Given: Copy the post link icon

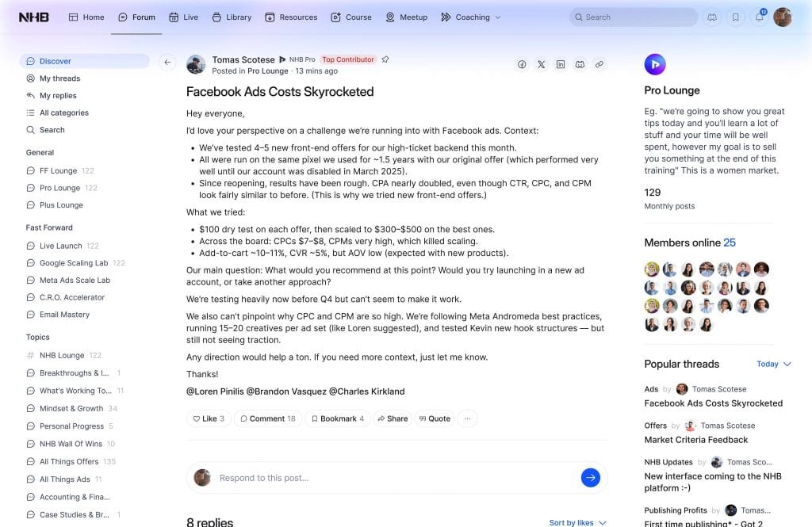Looking at the screenshot, I should click(x=599, y=64).
